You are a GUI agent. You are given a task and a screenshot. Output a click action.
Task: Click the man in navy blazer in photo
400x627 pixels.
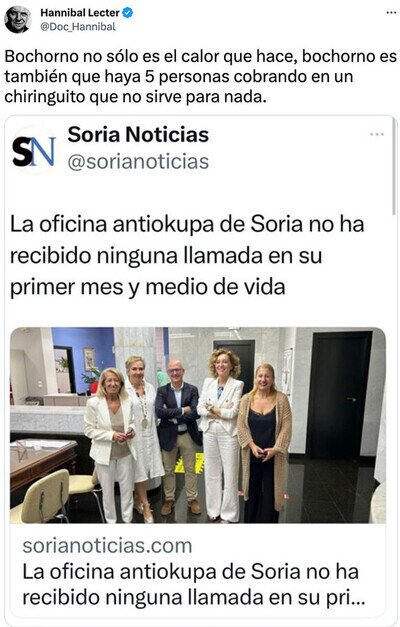coord(178,436)
